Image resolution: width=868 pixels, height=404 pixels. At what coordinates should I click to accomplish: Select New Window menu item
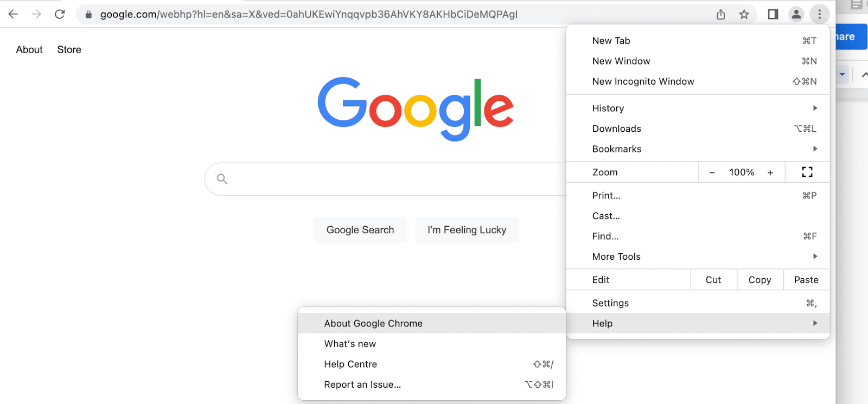pos(698,61)
